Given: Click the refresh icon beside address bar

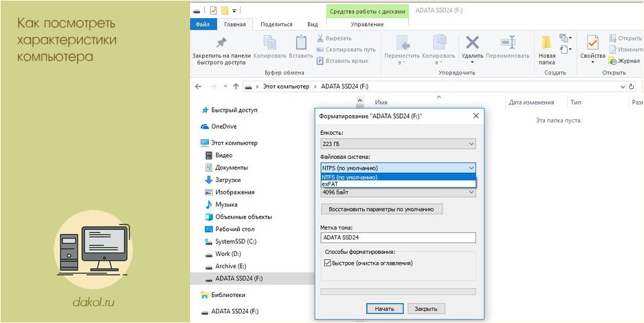Looking at the screenshot, I should pos(632,86).
